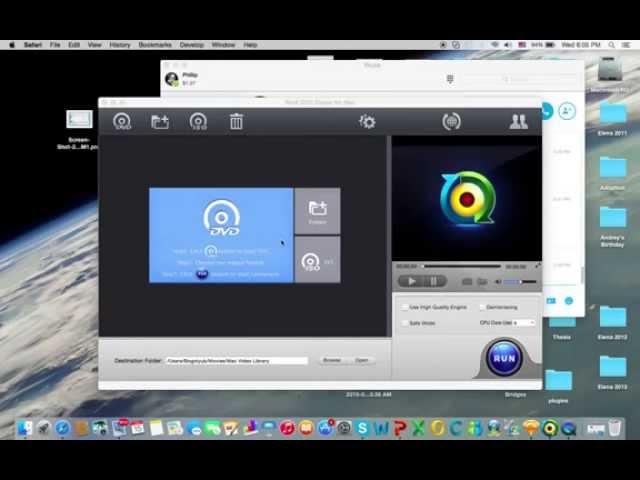Enable Use High Quality Engine checkbox
This screenshot has height=480, width=640.
404,307
